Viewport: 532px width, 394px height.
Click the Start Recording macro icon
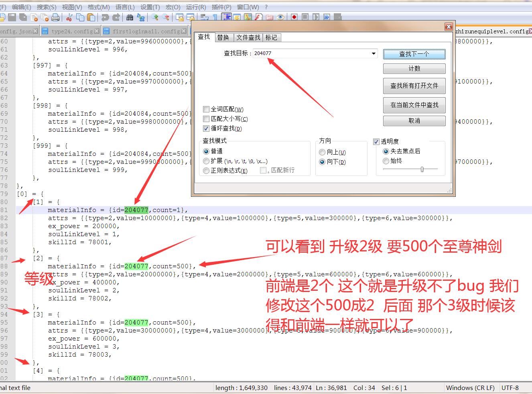click(294, 17)
